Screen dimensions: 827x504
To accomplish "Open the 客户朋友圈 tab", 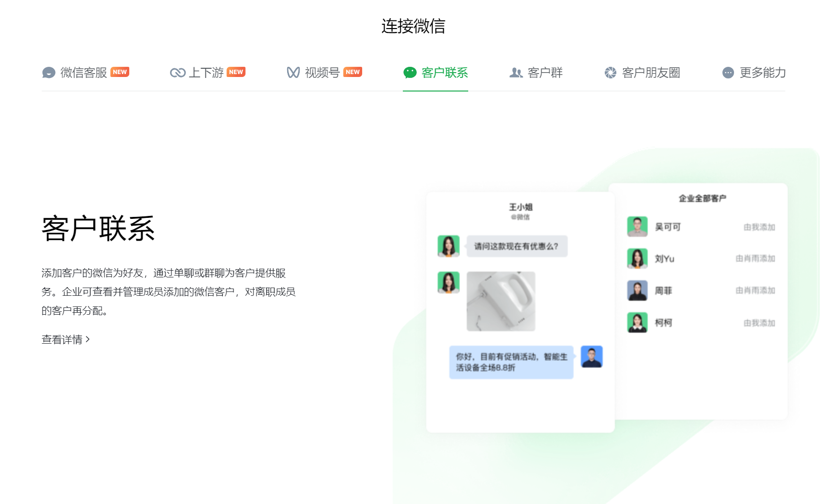I will coord(643,73).
